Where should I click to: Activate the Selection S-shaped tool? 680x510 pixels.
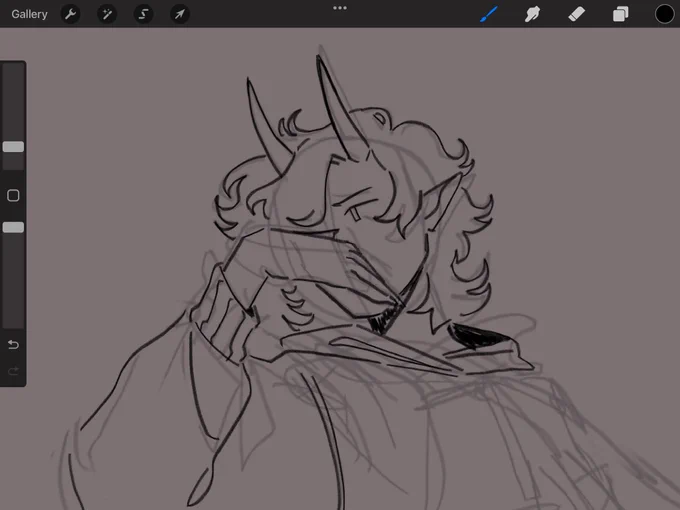pos(143,14)
